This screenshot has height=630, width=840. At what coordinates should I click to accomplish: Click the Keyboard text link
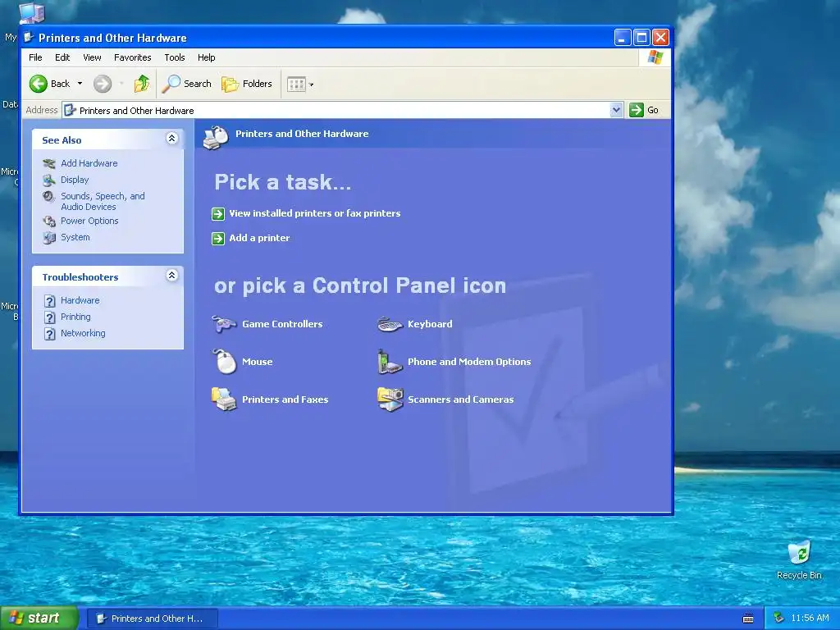coord(430,324)
